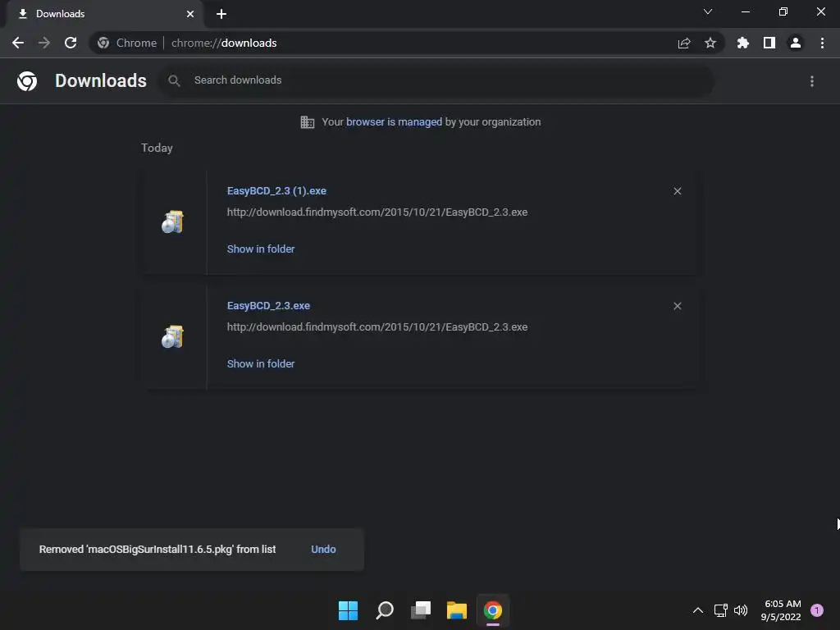Viewport: 840px width, 630px height.
Task: Open the Chrome profile avatar
Action: (x=796, y=43)
